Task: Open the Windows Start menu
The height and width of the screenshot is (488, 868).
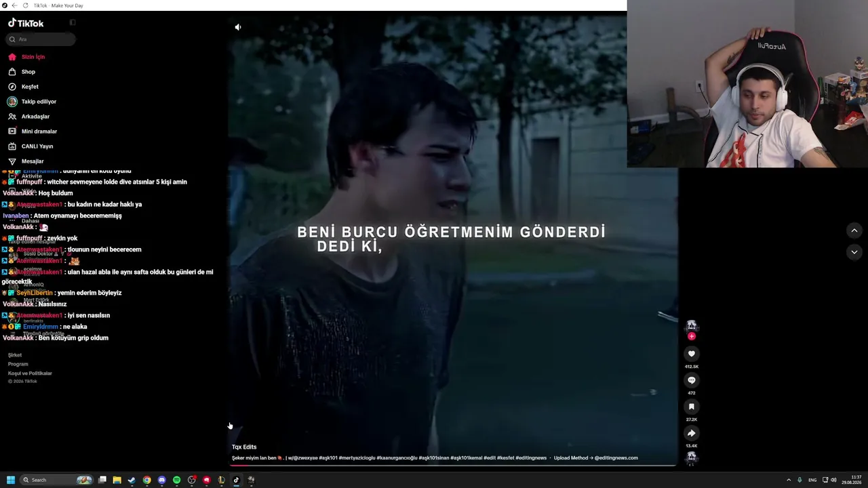Action: pyautogui.click(x=11, y=480)
